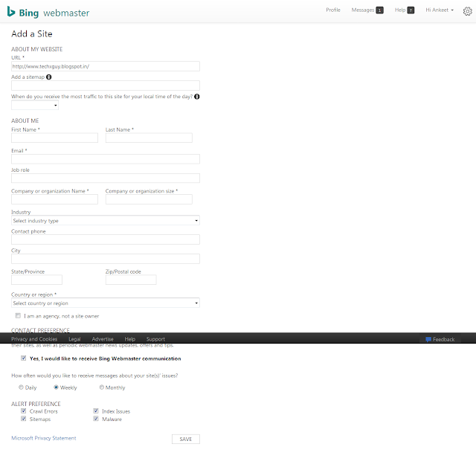Image resolution: width=476 pixels, height=470 pixels.
Task: Click the info icon beside Add a sitemap
Action: point(48,77)
